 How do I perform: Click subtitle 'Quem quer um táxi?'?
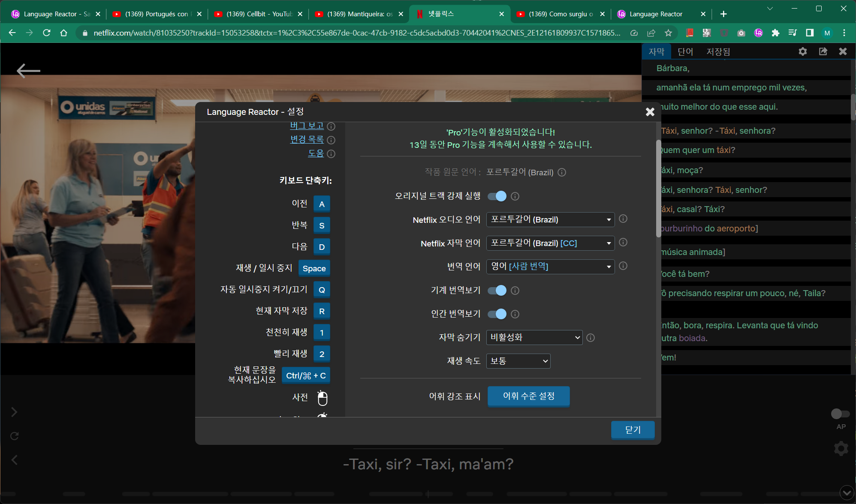pos(697,150)
